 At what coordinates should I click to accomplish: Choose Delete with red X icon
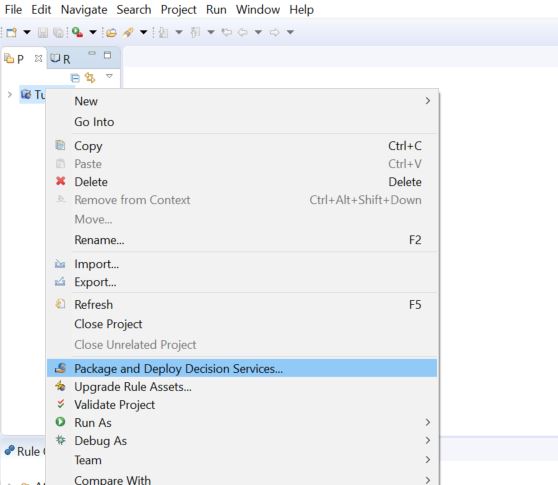pos(242,182)
